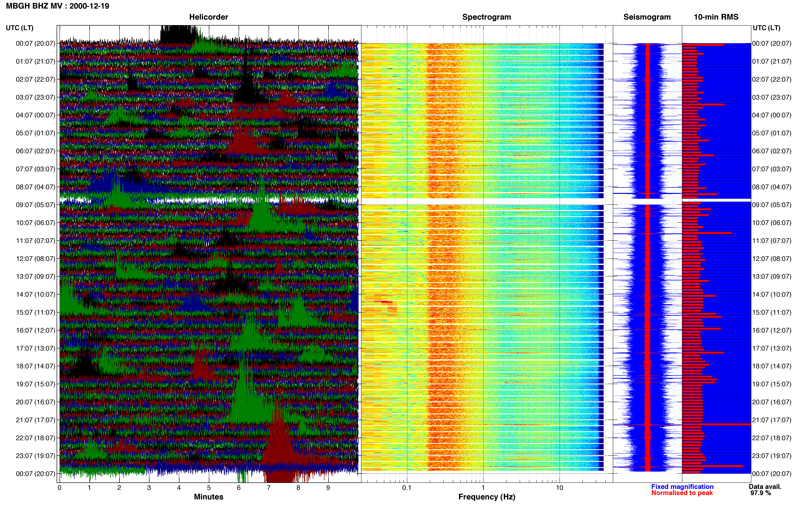Click left time label '21:07 (17:07)'

pyautogui.click(x=35, y=420)
